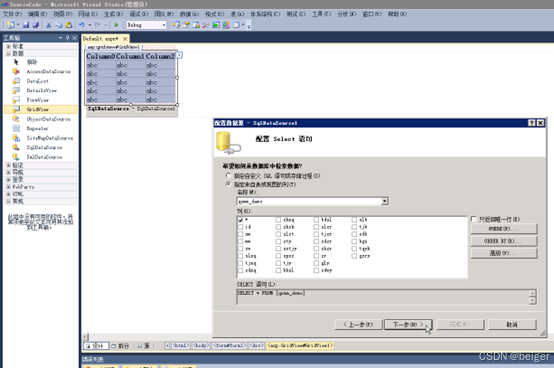This screenshot has width=554, height=368.
Task: Expand the WebParts toolbox category
Action: [x=8, y=187]
